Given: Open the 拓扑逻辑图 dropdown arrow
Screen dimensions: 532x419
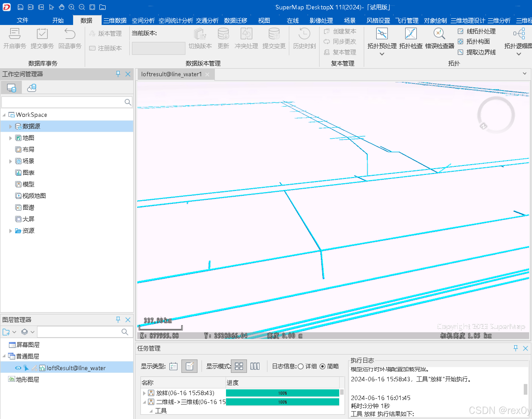Looking at the screenshot, I should point(519,54).
